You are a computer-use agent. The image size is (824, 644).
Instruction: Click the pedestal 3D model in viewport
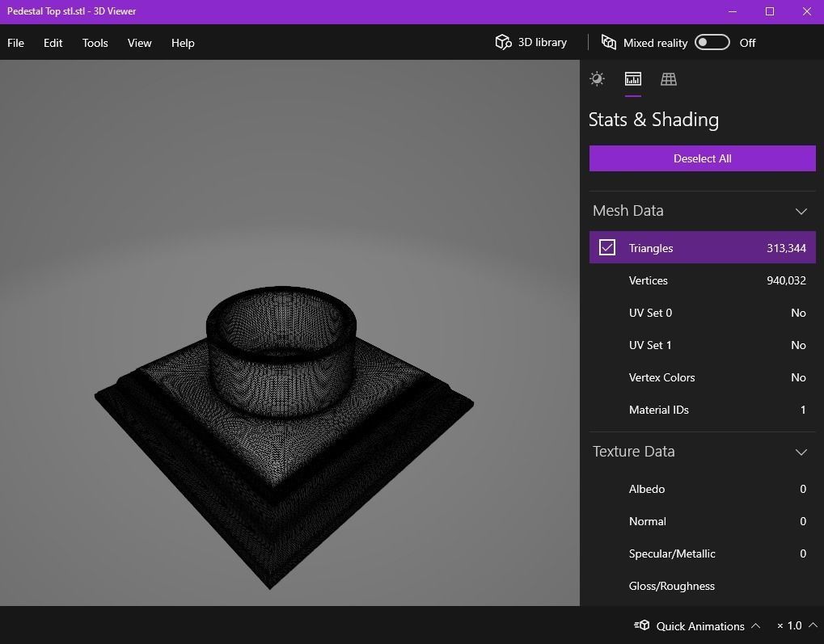tap(284, 436)
